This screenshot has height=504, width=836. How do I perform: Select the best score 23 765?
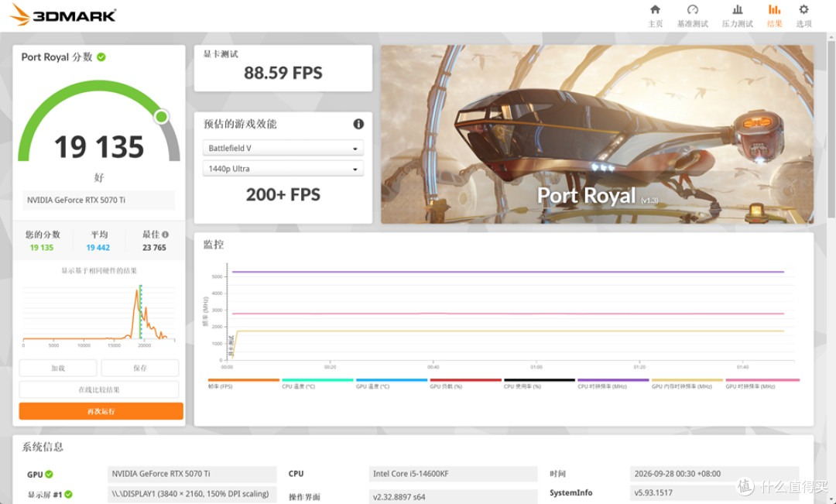[154, 248]
